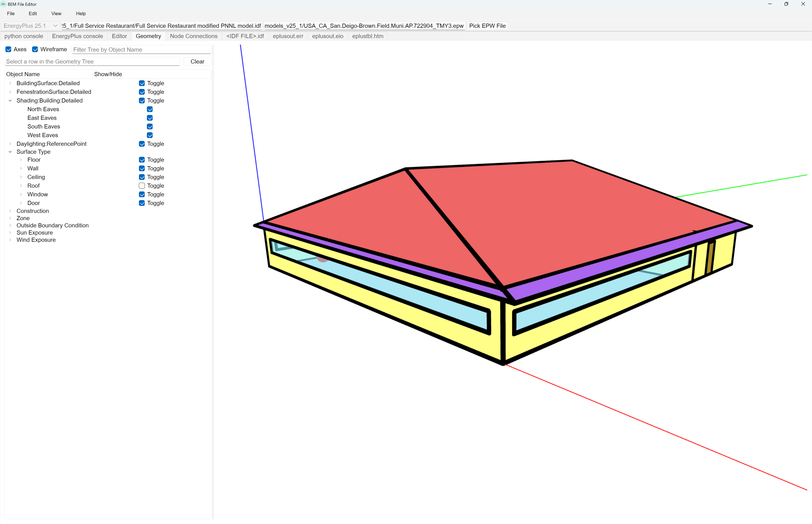This screenshot has height=524, width=812.
Task: Open the File menu
Action: (11, 14)
